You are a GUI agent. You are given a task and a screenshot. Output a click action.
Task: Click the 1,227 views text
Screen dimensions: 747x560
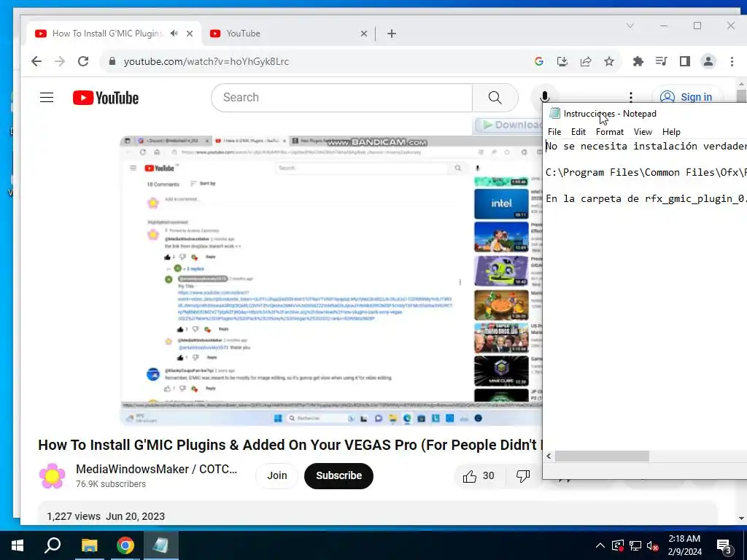[x=74, y=517]
